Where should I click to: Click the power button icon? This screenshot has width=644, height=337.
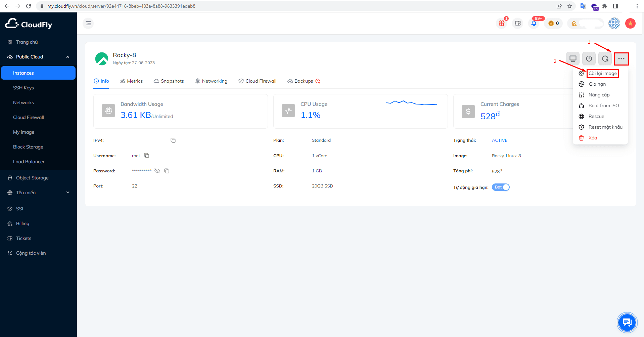tap(589, 59)
